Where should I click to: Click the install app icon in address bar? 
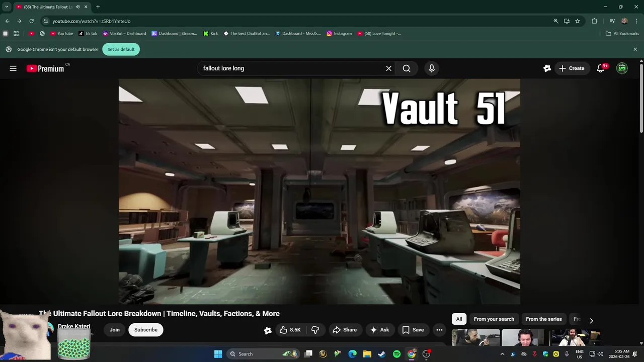pos(567,21)
